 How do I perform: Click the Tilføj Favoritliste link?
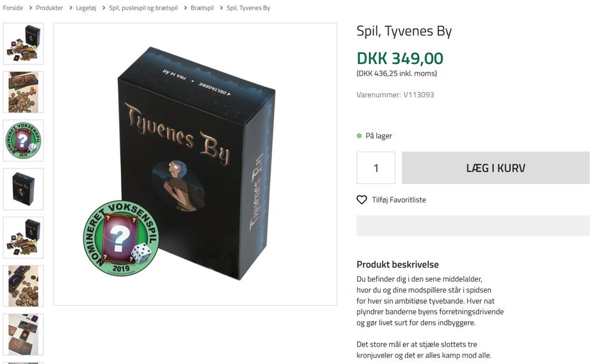[399, 200]
